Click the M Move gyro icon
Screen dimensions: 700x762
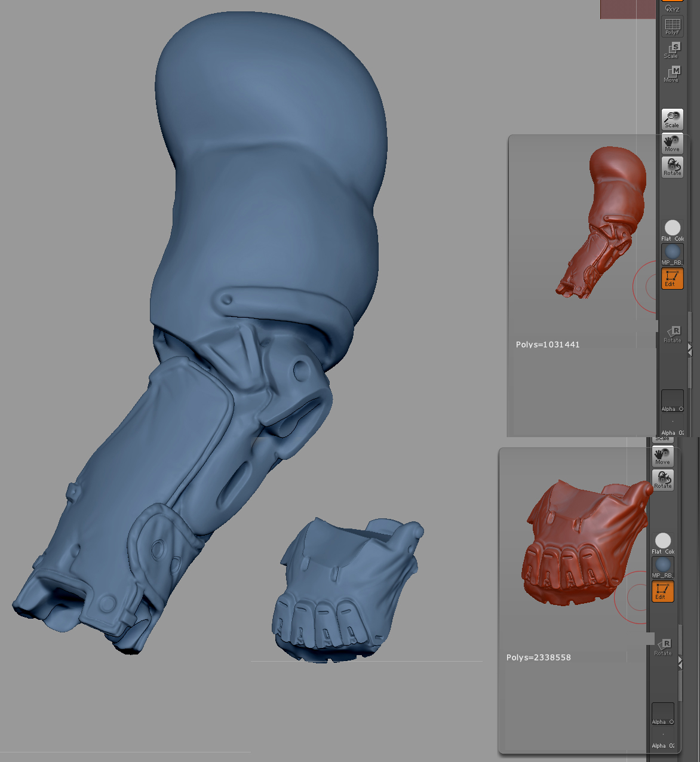[674, 72]
